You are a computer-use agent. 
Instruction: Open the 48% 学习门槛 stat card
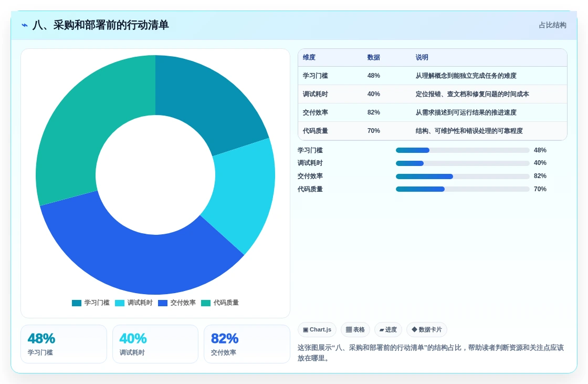pos(64,344)
